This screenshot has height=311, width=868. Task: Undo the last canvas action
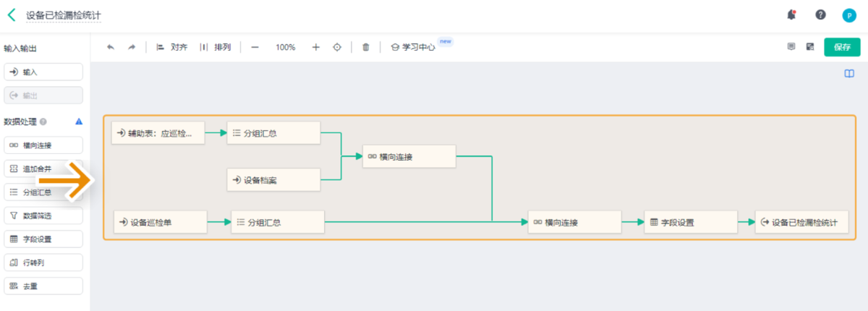(x=111, y=47)
